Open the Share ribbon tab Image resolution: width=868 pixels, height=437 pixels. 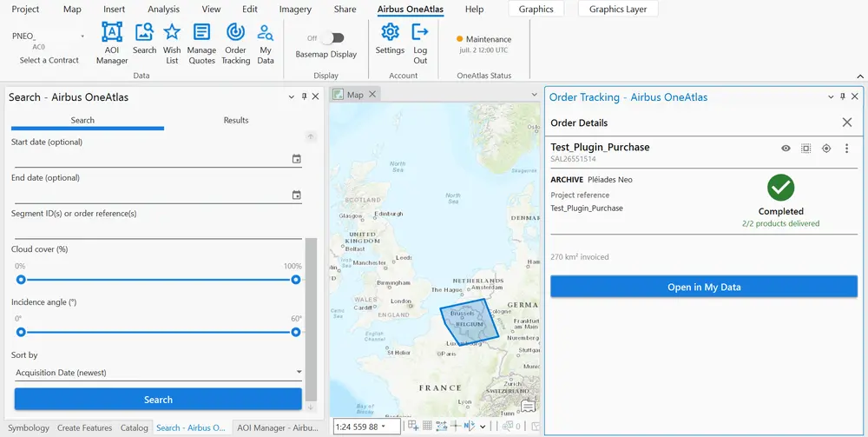(345, 9)
